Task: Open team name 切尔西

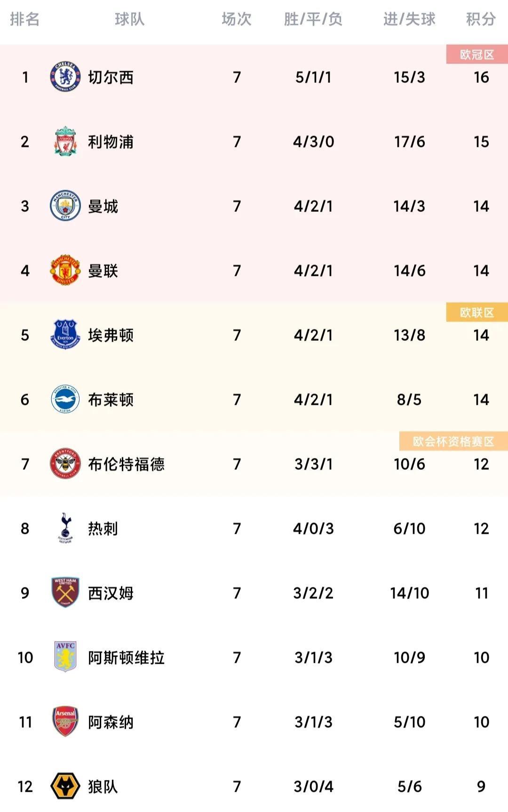Action: click(111, 77)
